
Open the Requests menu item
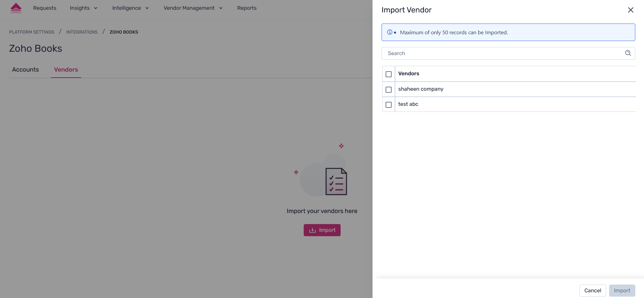coord(45,8)
